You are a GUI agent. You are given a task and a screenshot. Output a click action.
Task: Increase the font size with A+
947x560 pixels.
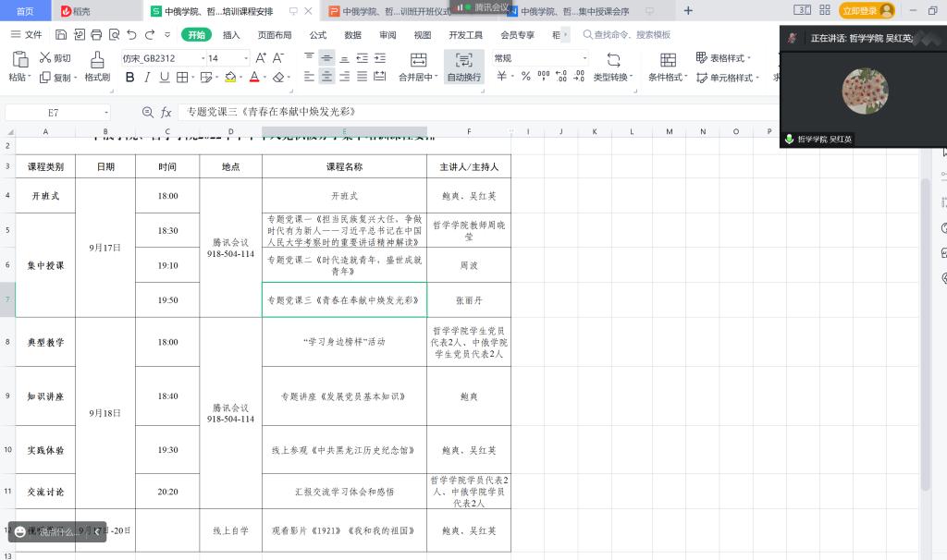point(261,58)
